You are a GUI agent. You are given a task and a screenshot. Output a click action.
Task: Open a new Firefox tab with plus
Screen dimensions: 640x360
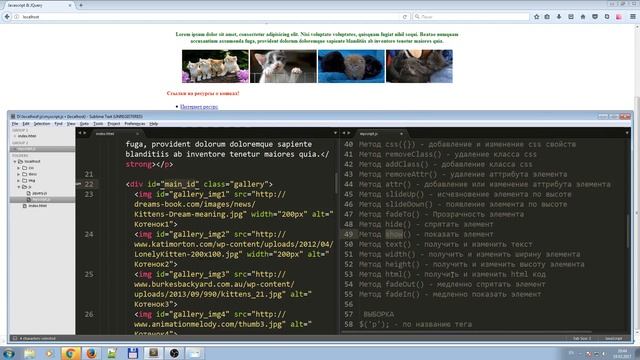point(81,5)
